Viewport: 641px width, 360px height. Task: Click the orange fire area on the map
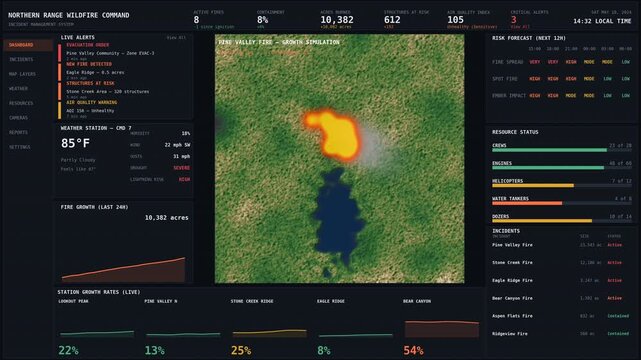(336, 137)
